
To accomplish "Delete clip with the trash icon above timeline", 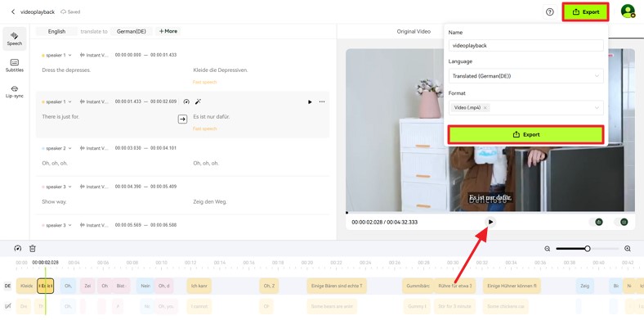I will point(33,249).
